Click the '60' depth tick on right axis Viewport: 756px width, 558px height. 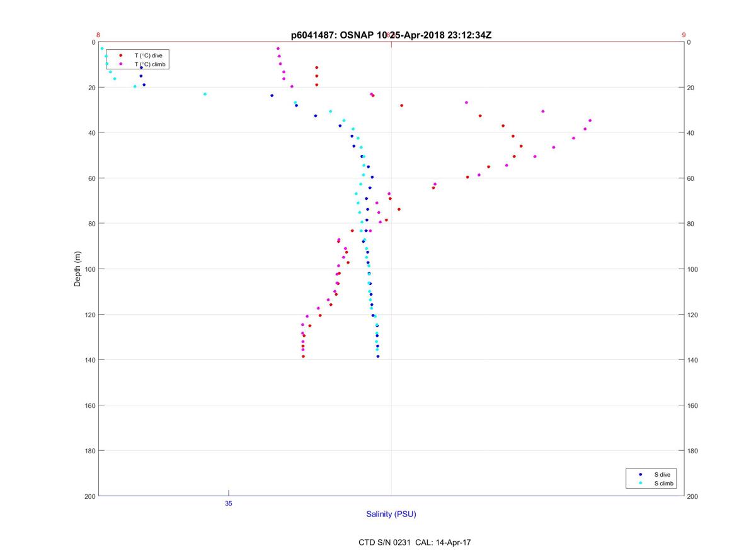pos(691,178)
